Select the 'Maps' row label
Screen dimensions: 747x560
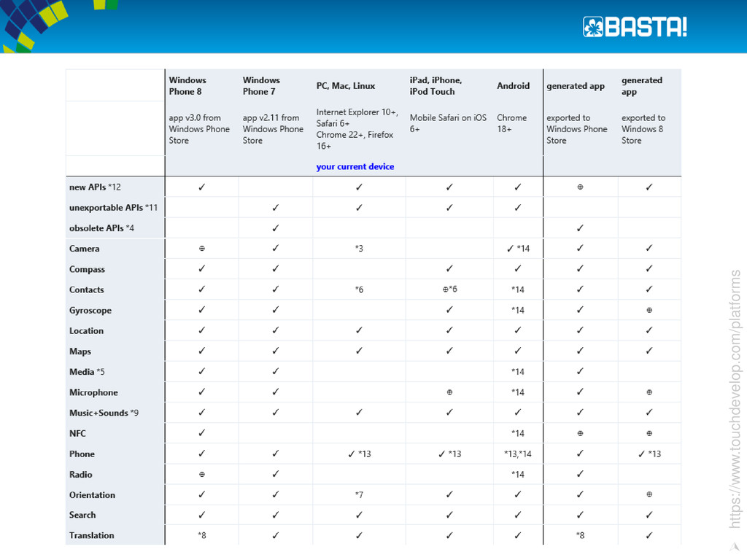pos(80,351)
